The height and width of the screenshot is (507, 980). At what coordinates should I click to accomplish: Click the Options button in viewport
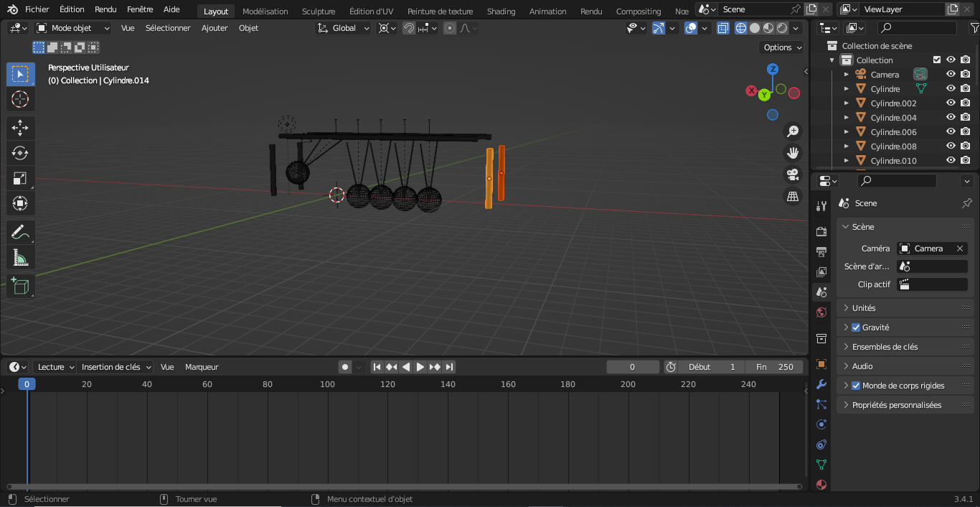(782, 47)
